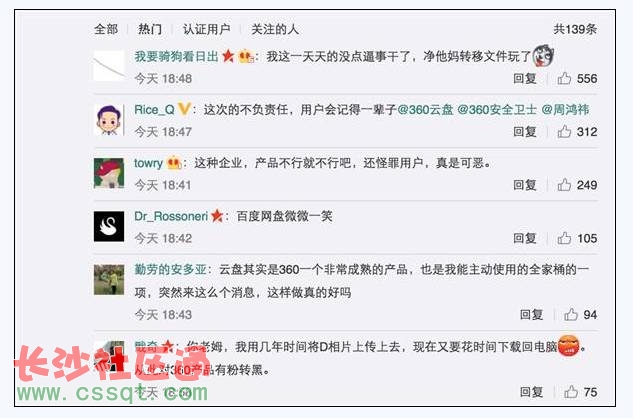Switch to the 全部 tab
Image resolution: width=633 pixels, height=418 pixels.
(106, 29)
